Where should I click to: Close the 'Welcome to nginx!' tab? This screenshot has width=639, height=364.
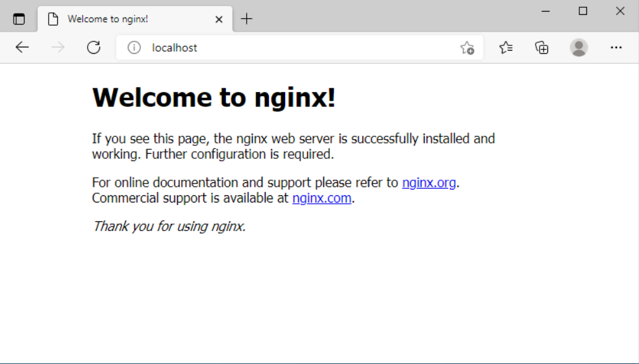pyautogui.click(x=219, y=19)
